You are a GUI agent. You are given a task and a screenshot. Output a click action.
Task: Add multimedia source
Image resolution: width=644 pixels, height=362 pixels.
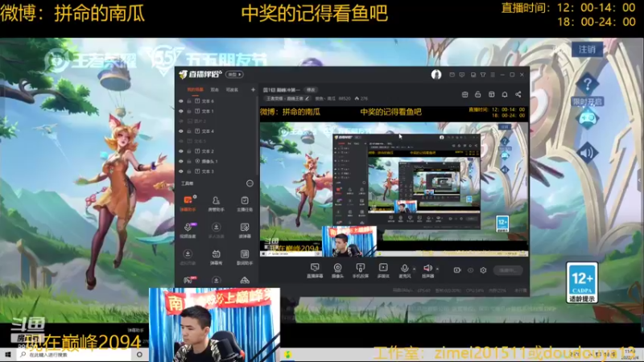[x=383, y=270]
